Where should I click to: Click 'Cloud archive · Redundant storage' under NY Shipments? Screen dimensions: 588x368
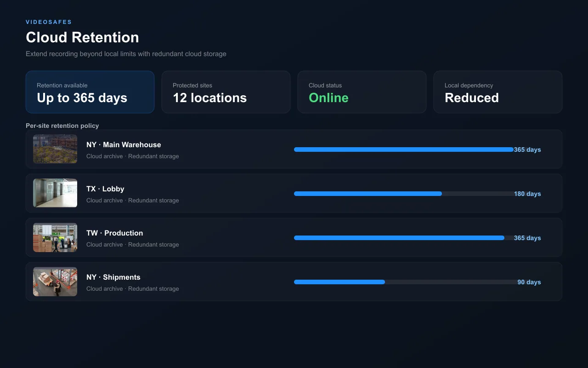click(x=132, y=289)
